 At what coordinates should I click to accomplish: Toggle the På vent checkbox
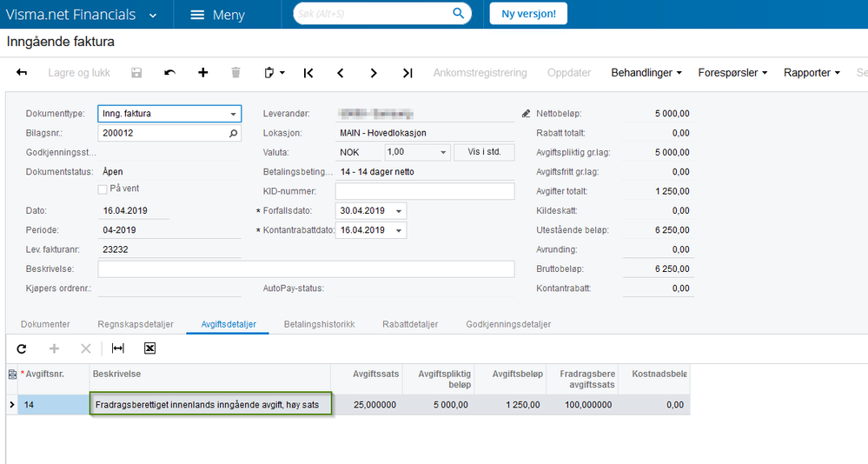click(103, 189)
